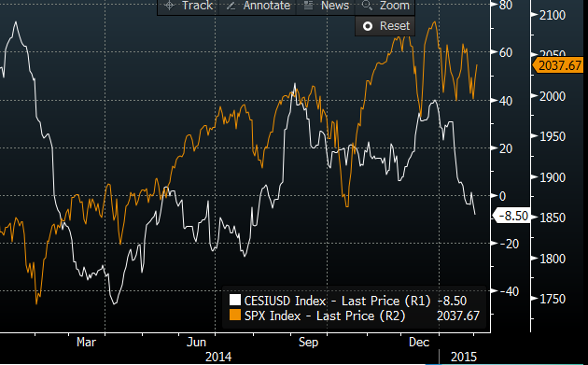Click the orange 2037.67 price tag

tap(557, 65)
